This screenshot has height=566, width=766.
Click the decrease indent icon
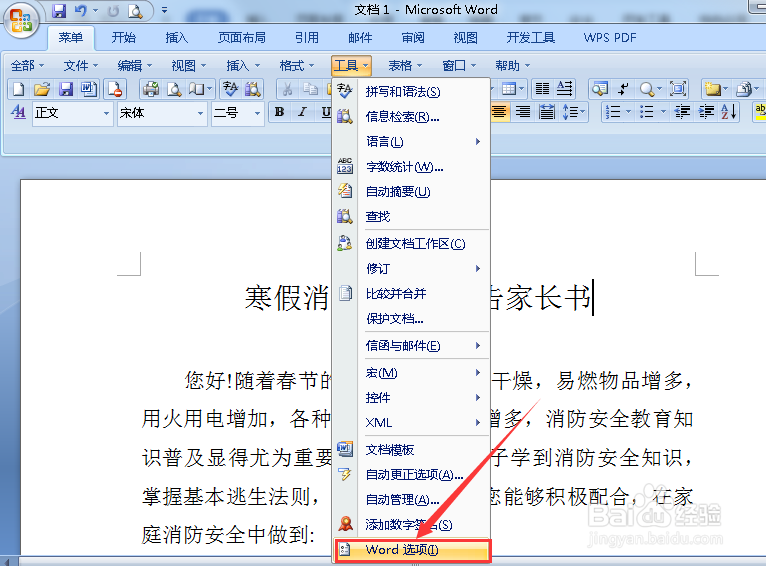682,112
